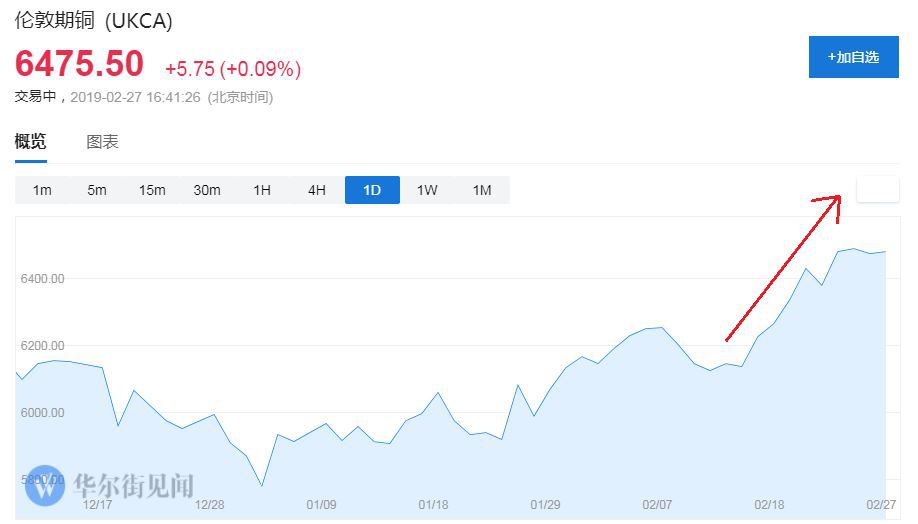Choose the 15m chart interval
918x524 pixels.
pyautogui.click(x=152, y=190)
